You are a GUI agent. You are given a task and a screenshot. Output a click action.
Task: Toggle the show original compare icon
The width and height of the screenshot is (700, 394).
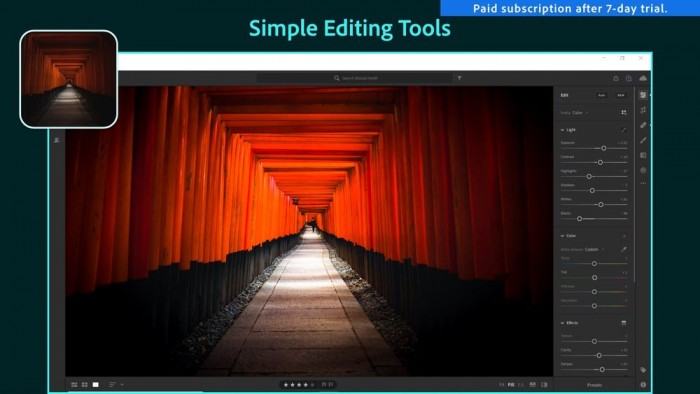pos(544,385)
